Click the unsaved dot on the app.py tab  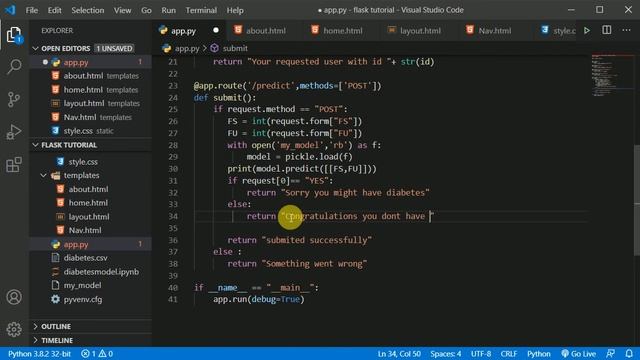(x=216, y=30)
